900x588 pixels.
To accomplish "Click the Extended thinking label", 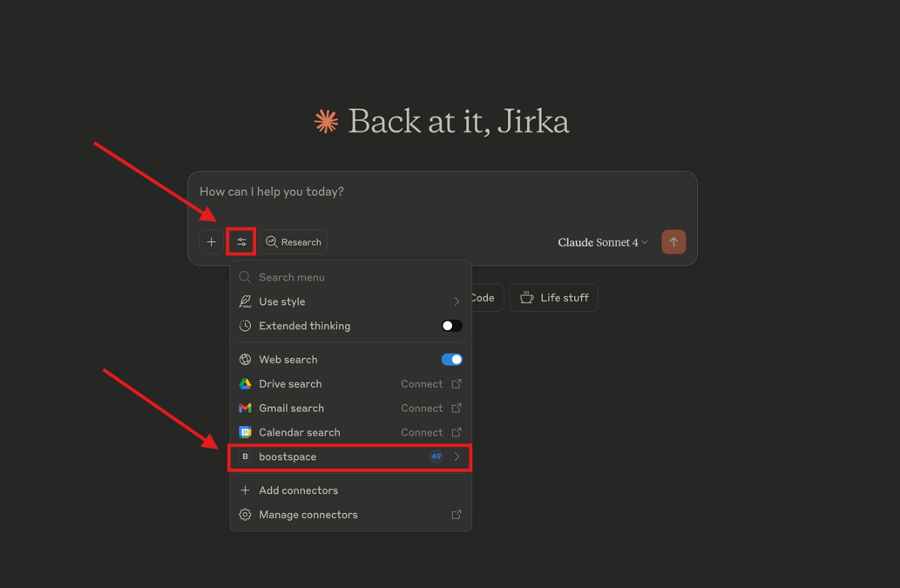I will tap(305, 326).
